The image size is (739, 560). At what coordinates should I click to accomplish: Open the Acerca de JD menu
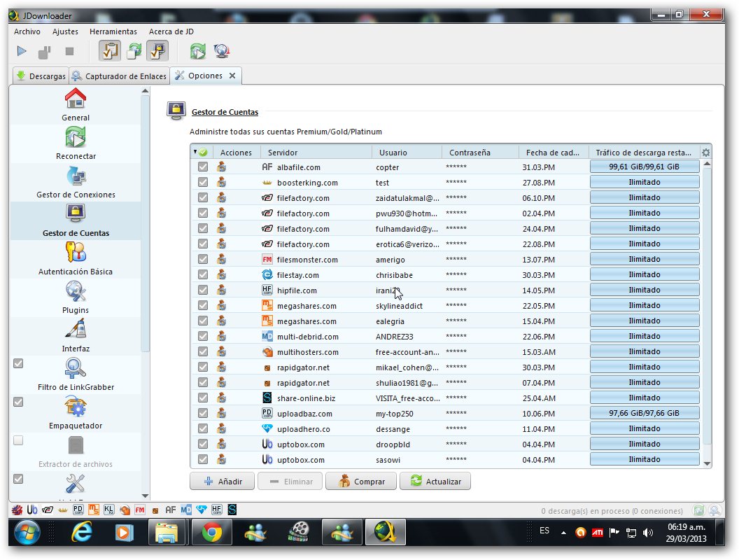(171, 31)
